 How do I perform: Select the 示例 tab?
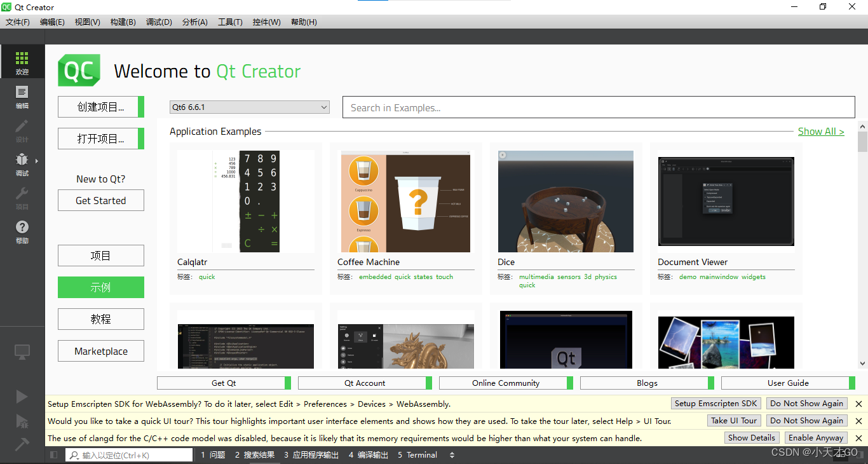point(101,287)
